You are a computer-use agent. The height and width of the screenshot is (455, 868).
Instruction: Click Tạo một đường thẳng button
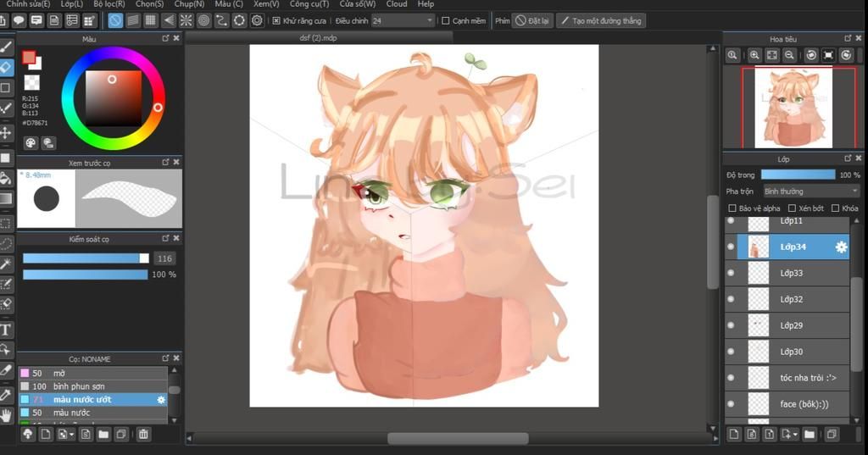pyautogui.click(x=601, y=21)
